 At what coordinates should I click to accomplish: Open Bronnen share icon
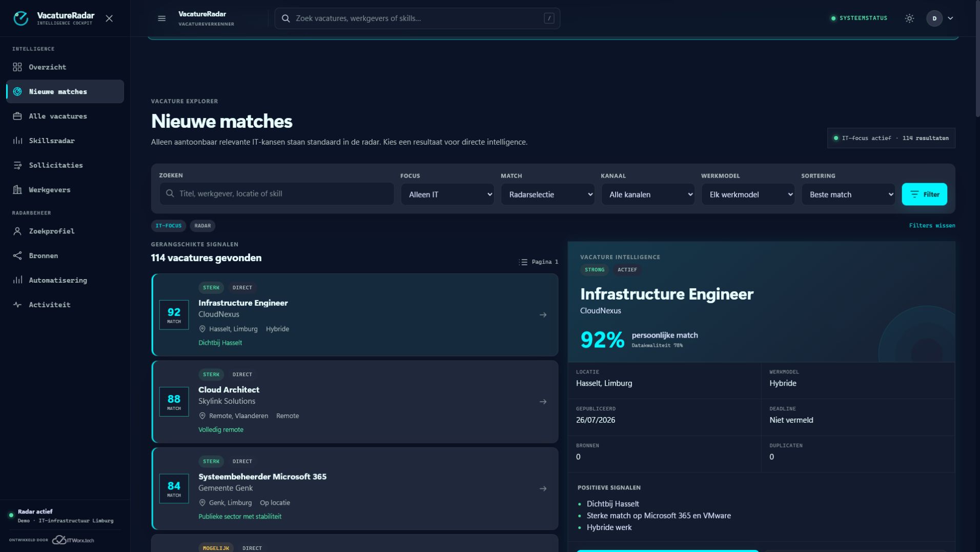point(17,256)
